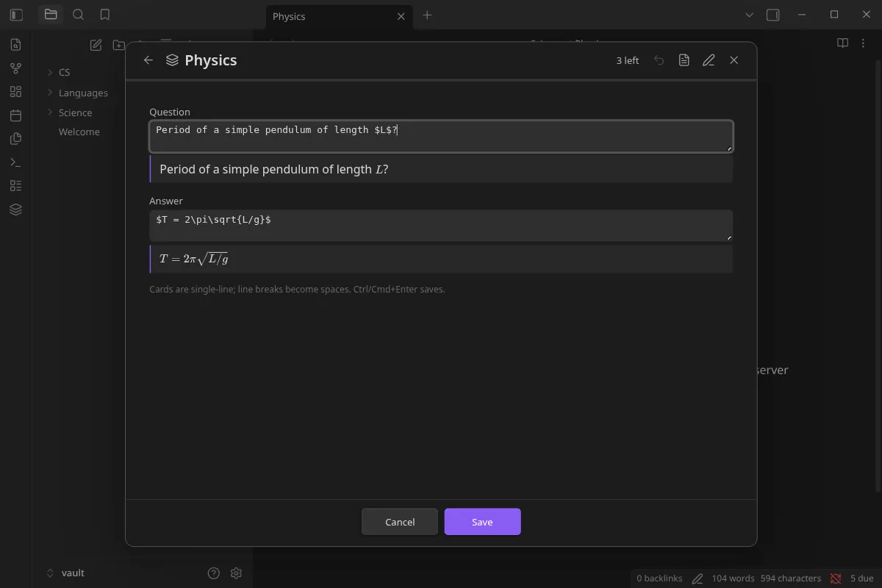Open the help icon near vault
Screen dimensions: 882x588
(213, 573)
